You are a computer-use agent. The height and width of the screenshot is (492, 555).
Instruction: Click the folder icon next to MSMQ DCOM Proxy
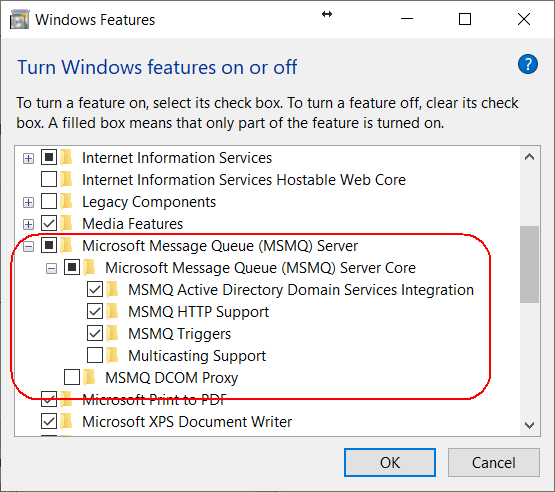point(90,377)
